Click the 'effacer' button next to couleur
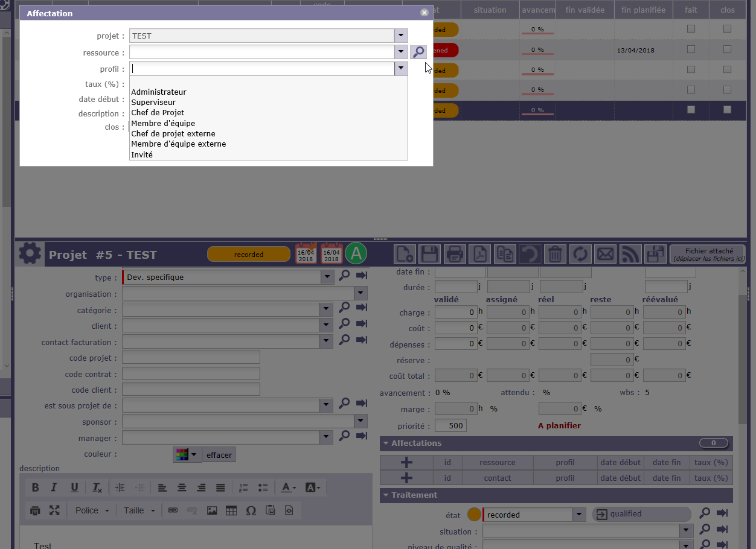Image resolution: width=756 pixels, height=549 pixels. click(x=219, y=455)
